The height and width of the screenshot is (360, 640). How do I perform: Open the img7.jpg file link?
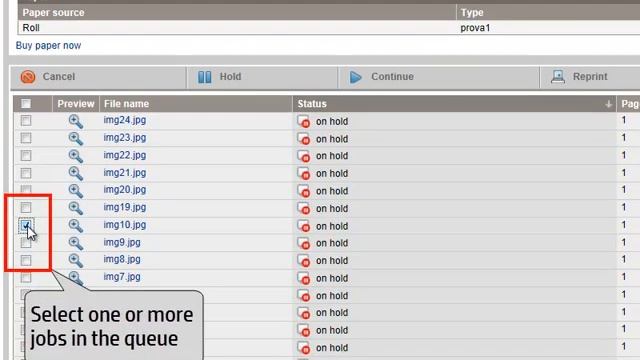(122, 277)
